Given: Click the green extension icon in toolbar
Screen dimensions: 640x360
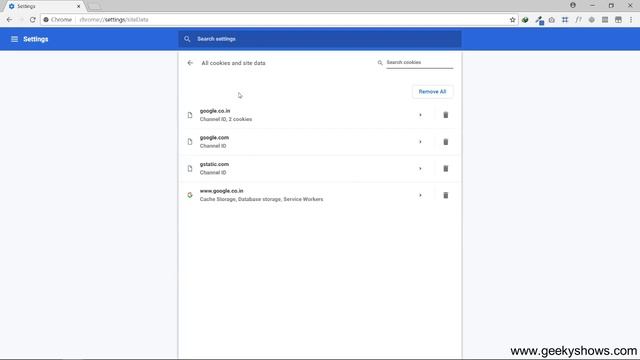Looking at the screenshot, I should point(525,20).
